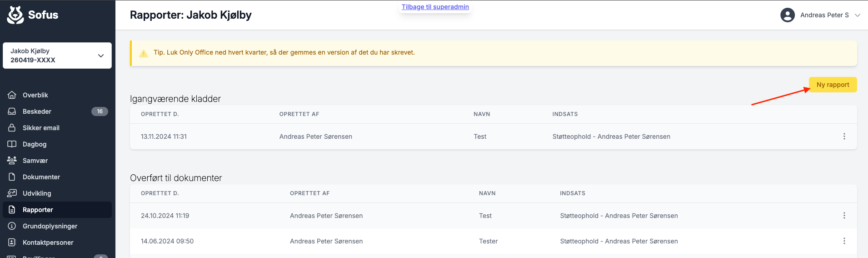Click the user avatar icon

788,15
